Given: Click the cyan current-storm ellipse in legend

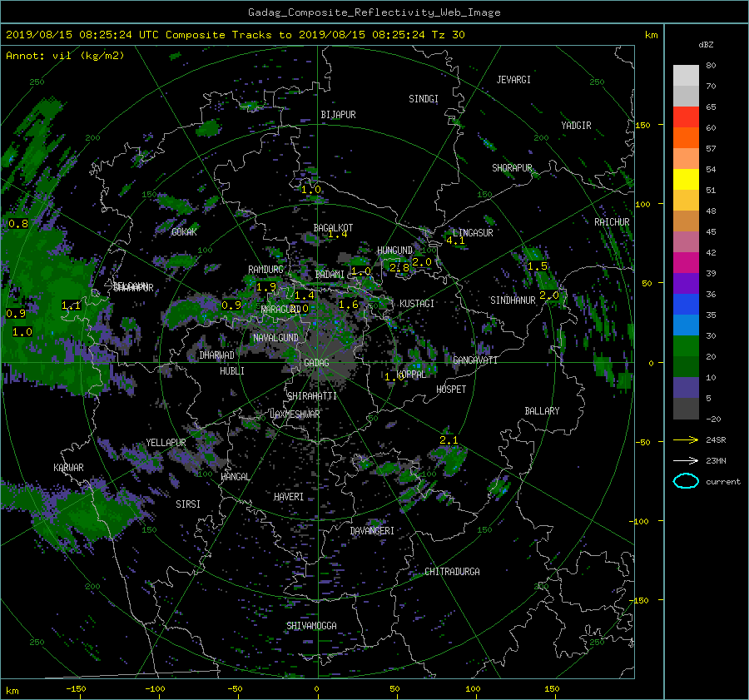Looking at the screenshot, I should pos(686,481).
